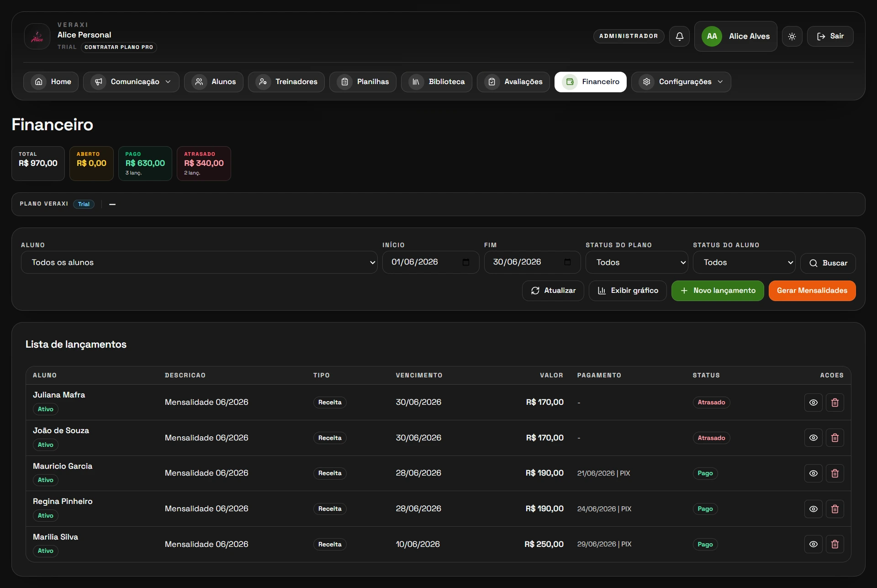This screenshot has width=877, height=588.
Task: View Marilia Silva's entry eye icon
Action: pyautogui.click(x=814, y=544)
